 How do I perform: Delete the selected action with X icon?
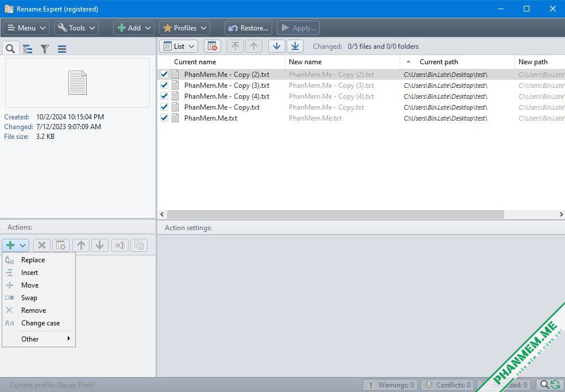42,246
